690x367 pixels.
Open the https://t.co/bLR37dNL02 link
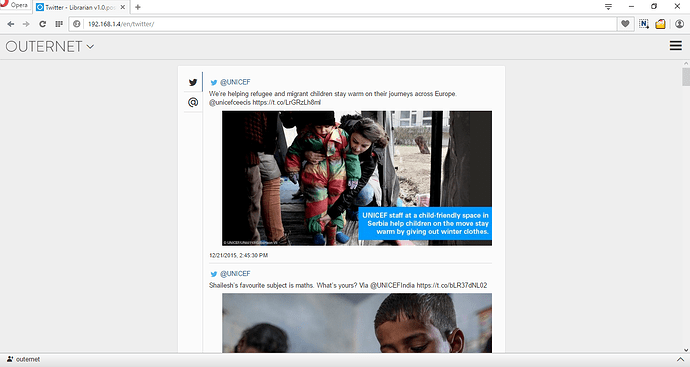[451, 285]
